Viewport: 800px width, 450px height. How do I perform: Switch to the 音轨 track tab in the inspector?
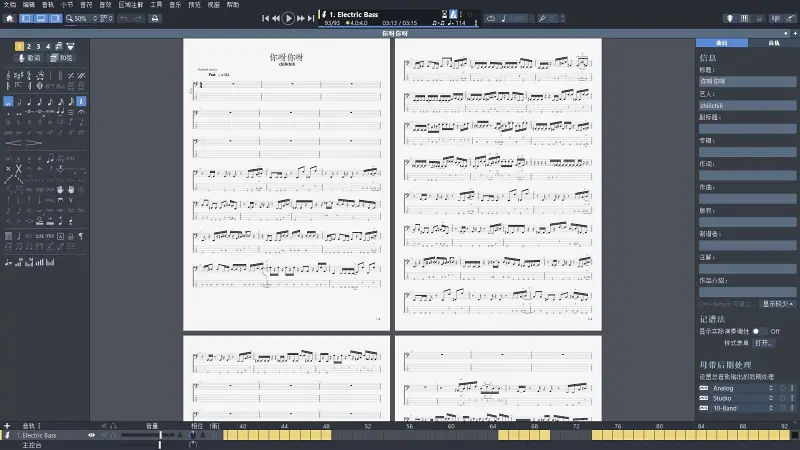773,43
